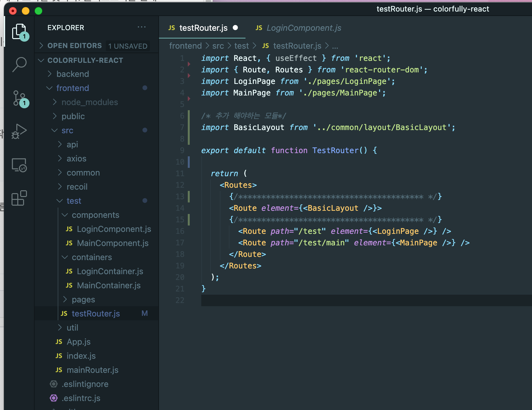Image resolution: width=532 pixels, height=410 pixels.
Task: Expand the Open Editors section
Action: pyautogui.click(x=41, y=45)
